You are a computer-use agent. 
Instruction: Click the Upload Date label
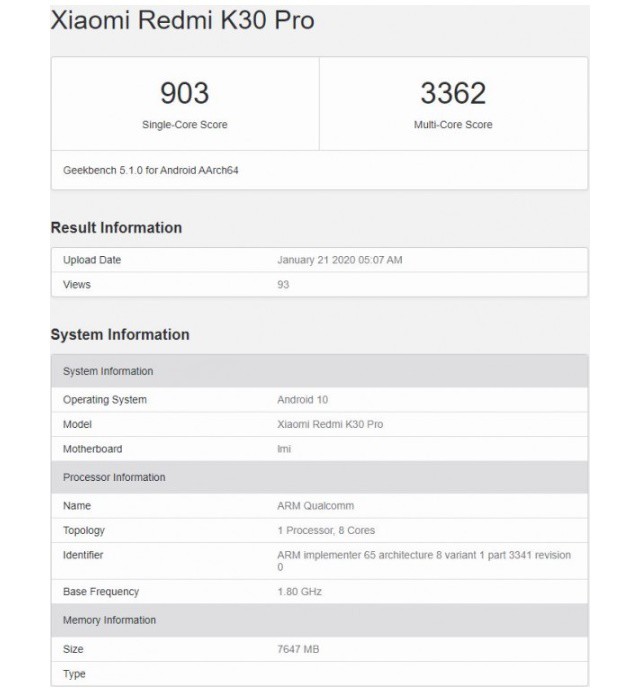(x=92, y=260)
